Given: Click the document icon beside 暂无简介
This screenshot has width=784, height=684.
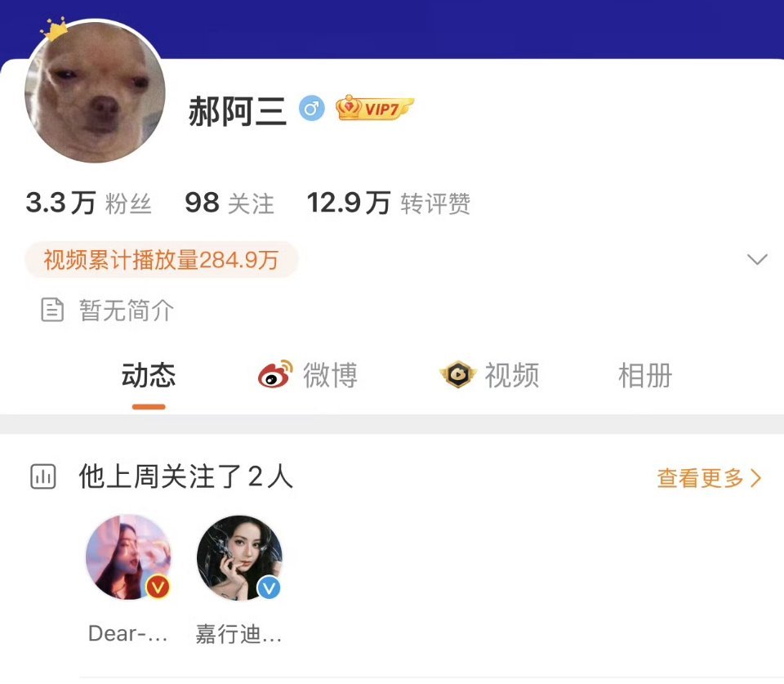Looking at the screenshot, I should [x=52, y=310].
